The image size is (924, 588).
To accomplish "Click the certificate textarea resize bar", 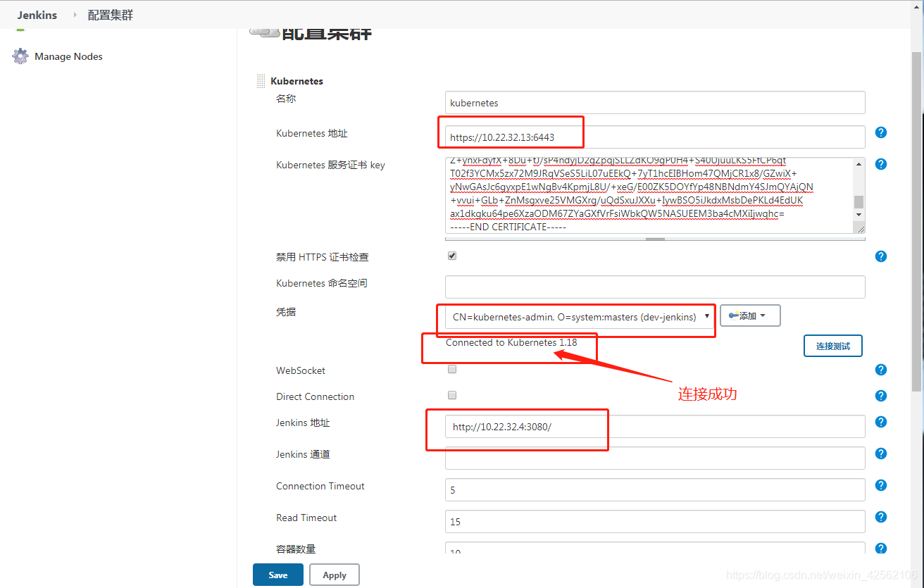I will click(655, 238).
